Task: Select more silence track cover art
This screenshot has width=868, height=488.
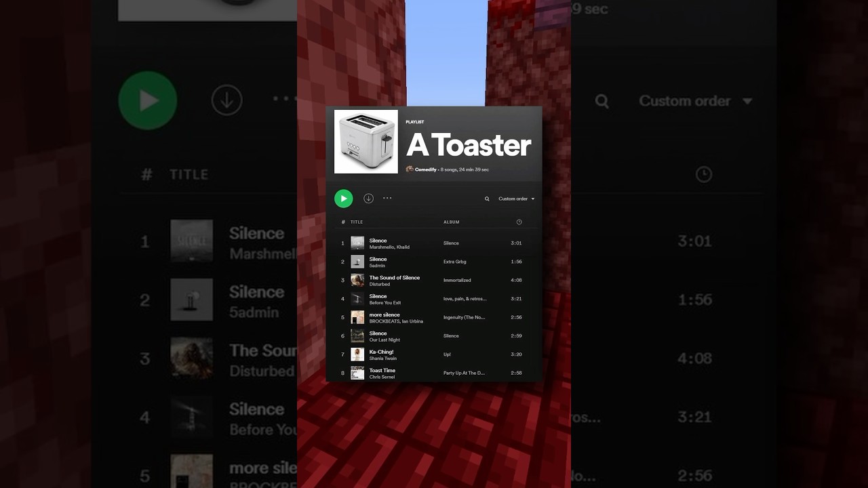Action: (357, 317)
